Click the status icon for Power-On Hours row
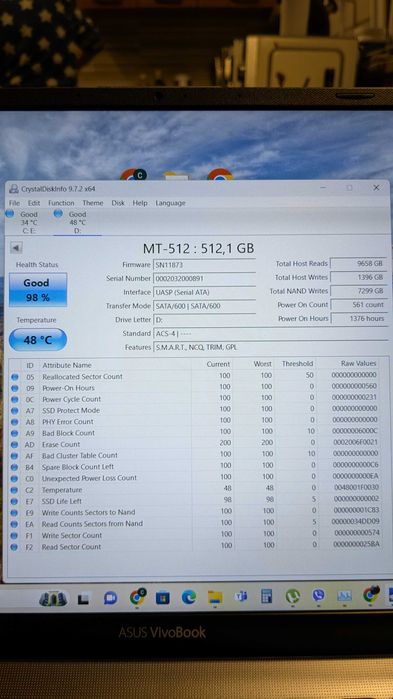Viewport: 393px width, 699px height. [x=15, y=388]
